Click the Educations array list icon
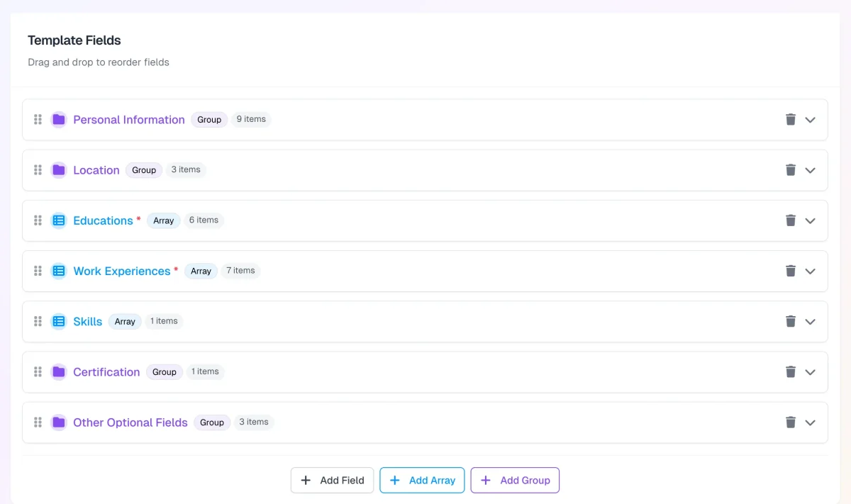The image size is (851, 504). [x=59, y=220]
